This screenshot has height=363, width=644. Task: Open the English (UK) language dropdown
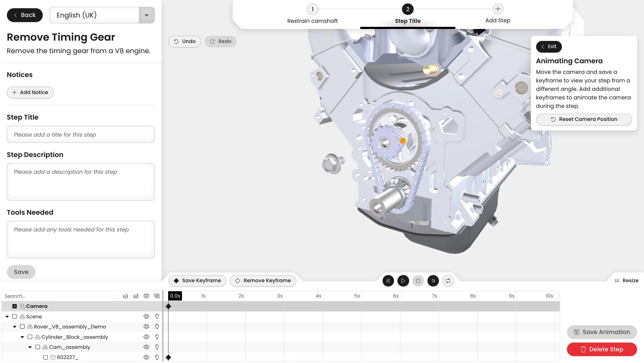(x=146, y=15)
